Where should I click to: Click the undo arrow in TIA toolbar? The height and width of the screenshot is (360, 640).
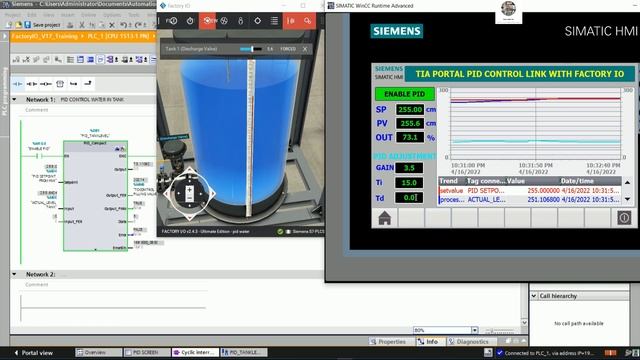coord(123,25)
